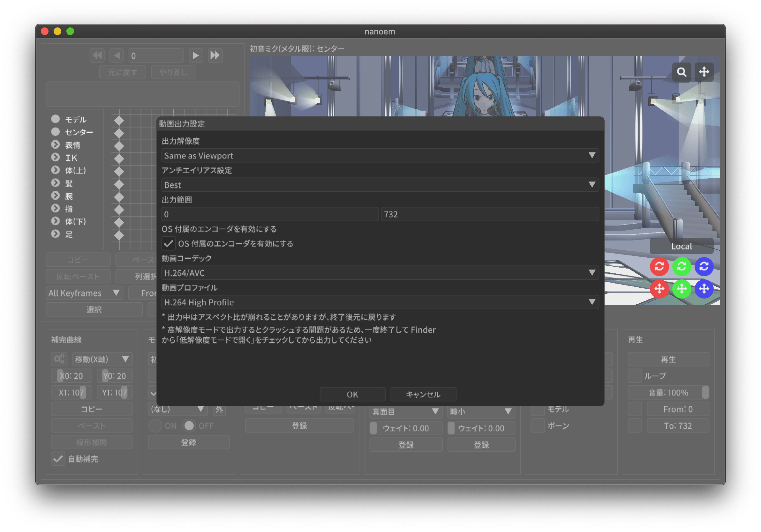Click the red rotate axis icon
The width and height of the screenshot is (761, 532).
pos(659,266)
